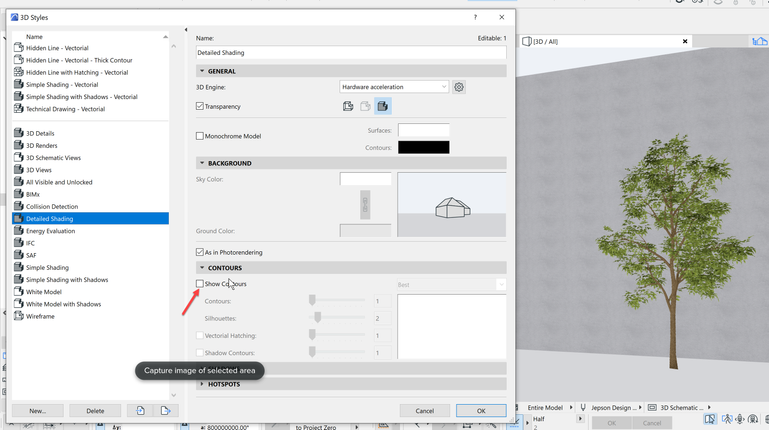The width and height of the screenshot is (769, 430).
Task: Click icon of Hidden Line - Vectorial style
Action: point(19,48)
